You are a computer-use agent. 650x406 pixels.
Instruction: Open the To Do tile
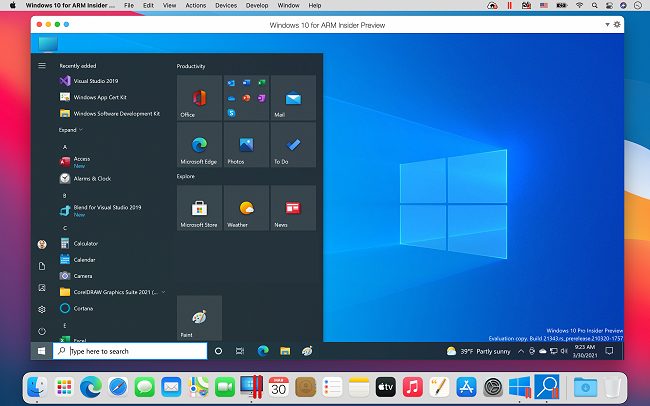(x=293, y=145)
